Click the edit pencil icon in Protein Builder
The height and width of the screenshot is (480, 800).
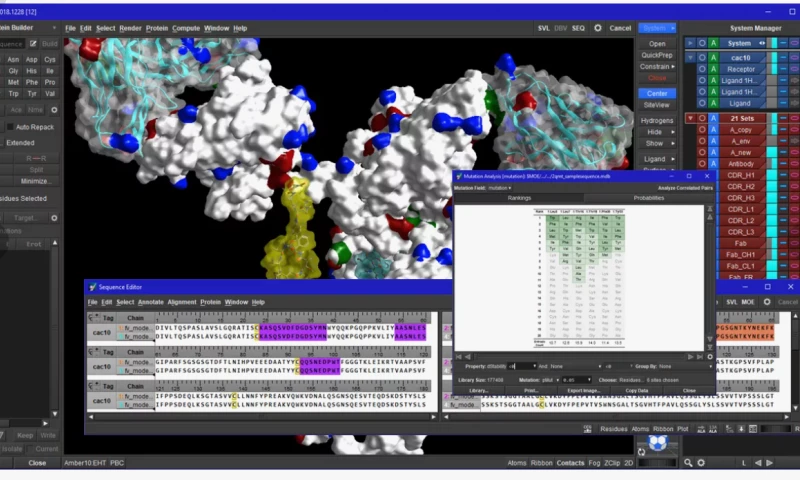pyautogui.click(x=33, y=44)
